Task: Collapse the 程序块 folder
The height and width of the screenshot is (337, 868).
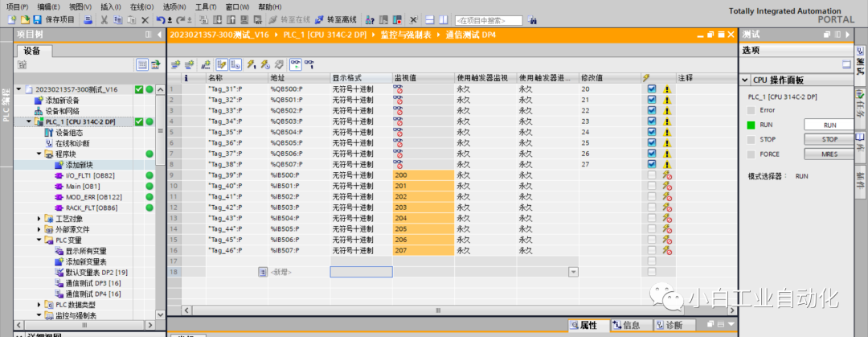Action: point(39,154)
